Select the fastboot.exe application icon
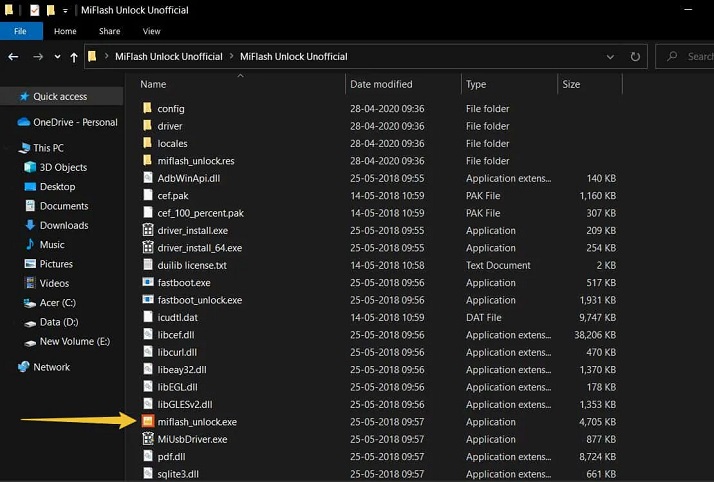Viewport: 714px width, 482px height. coord(148,282)
